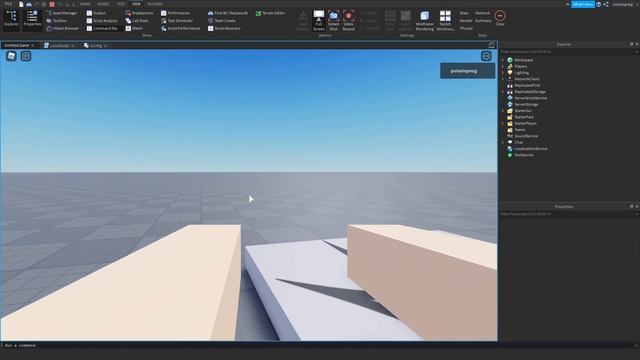Expand the Chat tree node
Screen dimensions: 640x360
tap(503, 142)
